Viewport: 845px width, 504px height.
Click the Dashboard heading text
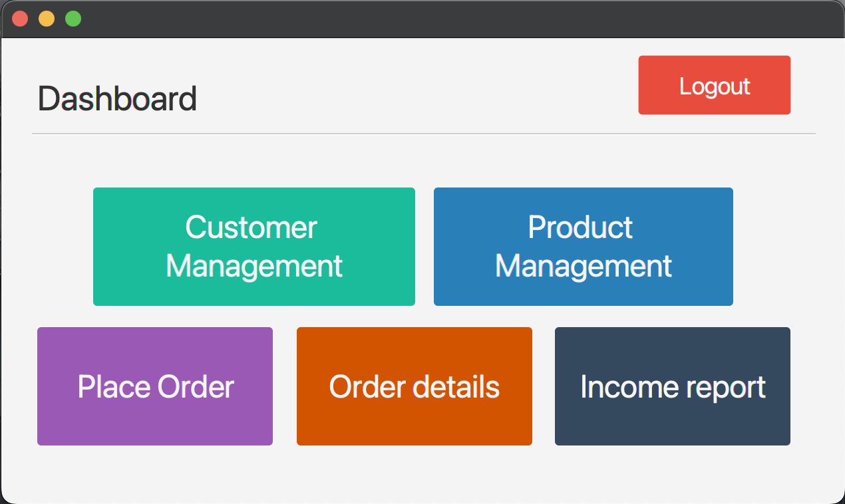pos(117,99)
